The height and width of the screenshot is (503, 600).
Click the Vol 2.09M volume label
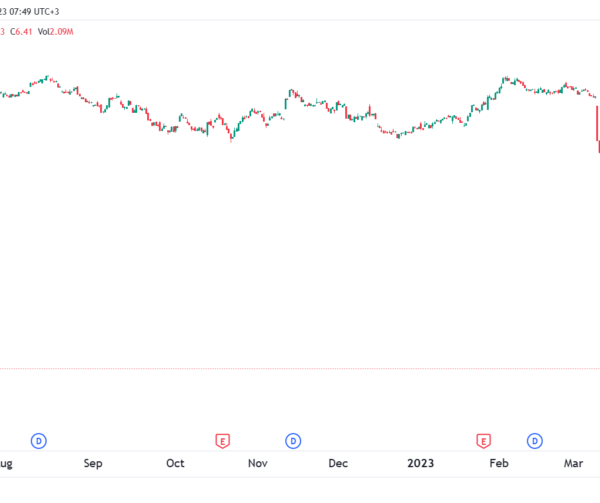55,32
